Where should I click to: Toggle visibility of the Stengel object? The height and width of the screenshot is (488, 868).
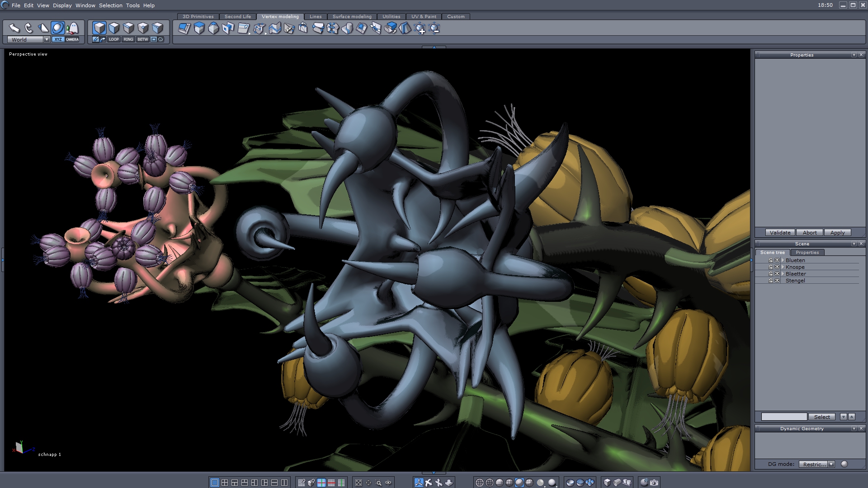[x=777, y=281]
